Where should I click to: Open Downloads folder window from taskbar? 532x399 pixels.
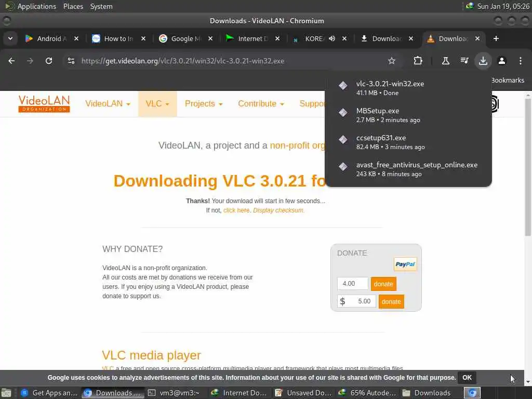click(427, 393)
